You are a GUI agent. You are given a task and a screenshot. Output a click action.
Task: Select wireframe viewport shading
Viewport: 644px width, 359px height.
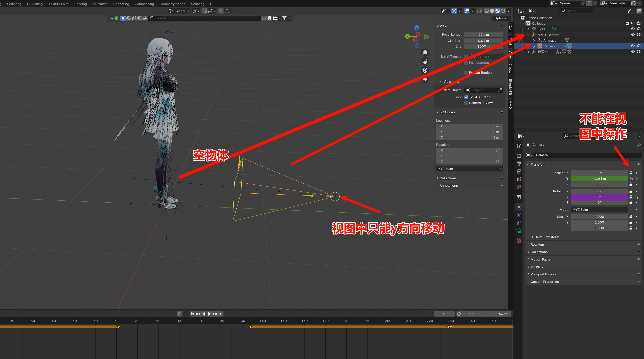click(486, 11)
